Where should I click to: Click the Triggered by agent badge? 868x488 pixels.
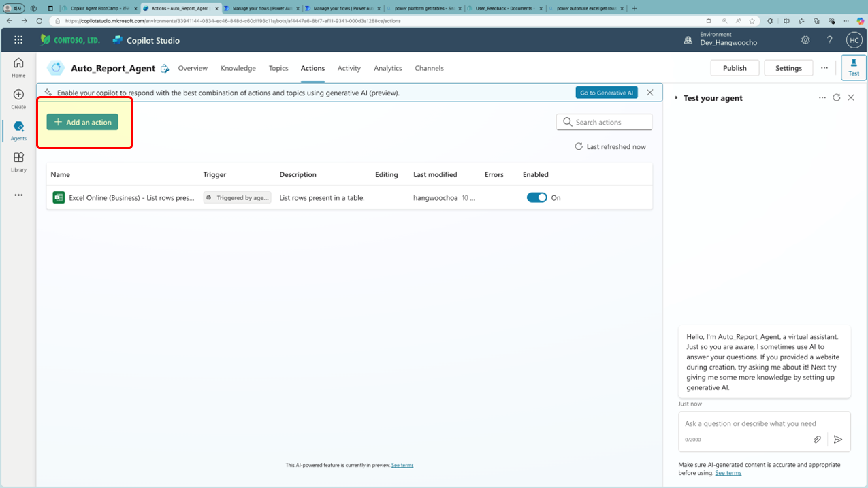(237, 197)
